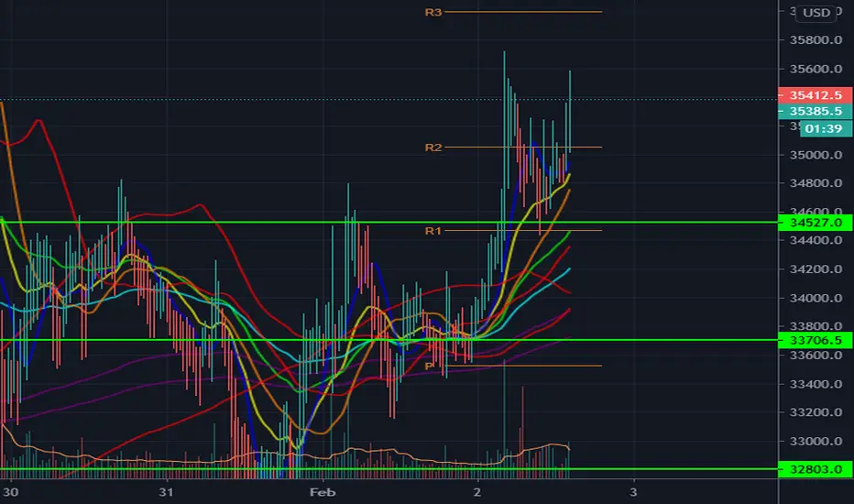Screen dimensions: 854x504
Task: Select the R2 orange pivot line
Action: [x=523, y=148]
